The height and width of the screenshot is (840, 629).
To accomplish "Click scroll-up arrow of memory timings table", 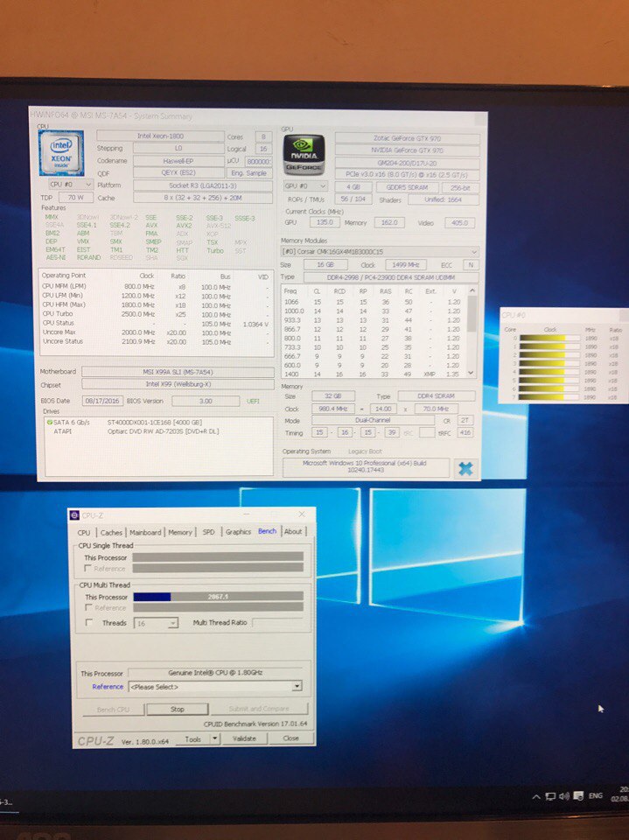I will click(472, 290).
